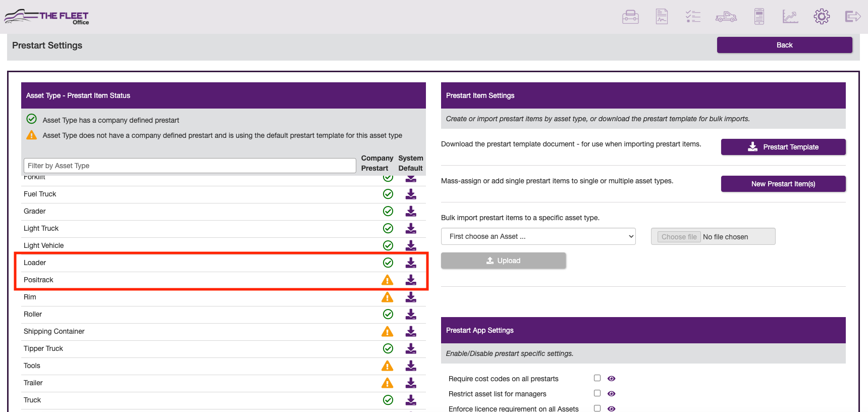The image size is (868, 412).
Task: Focus the Filter by Asset Type field
Action: pos(190,166)
